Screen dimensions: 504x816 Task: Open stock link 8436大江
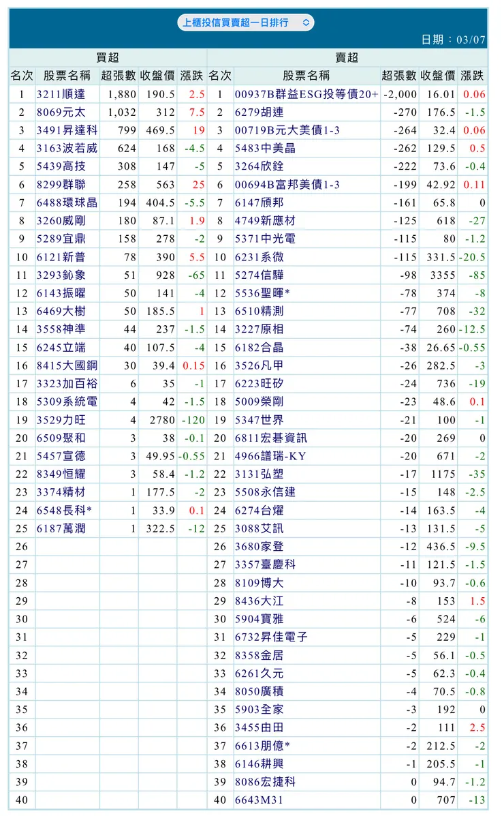point(259,601)
